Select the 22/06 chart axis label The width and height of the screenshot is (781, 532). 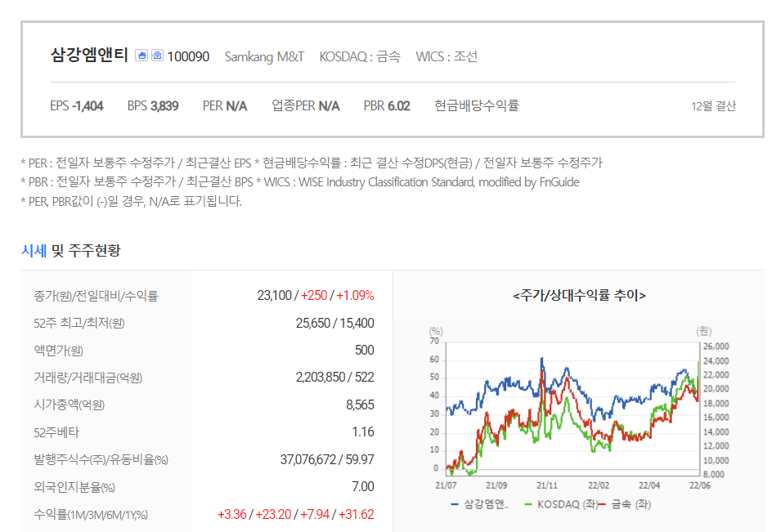(700, 485)
